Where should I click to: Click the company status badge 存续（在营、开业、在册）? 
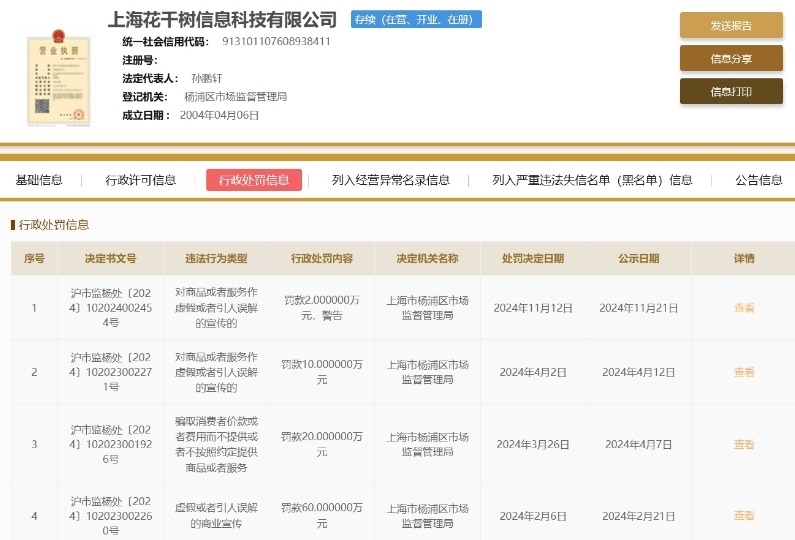pos(416,19)
